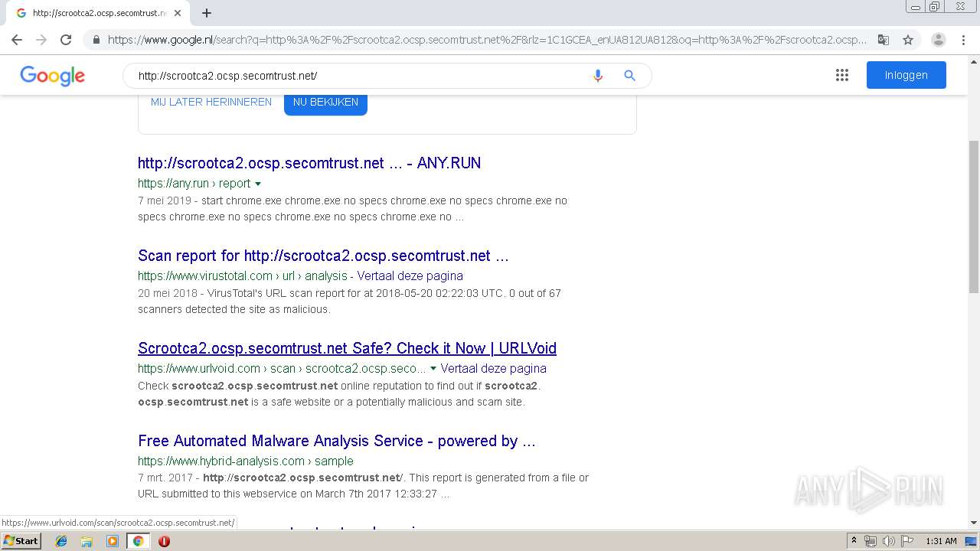Open the network tray icon

tap(871, 541)
